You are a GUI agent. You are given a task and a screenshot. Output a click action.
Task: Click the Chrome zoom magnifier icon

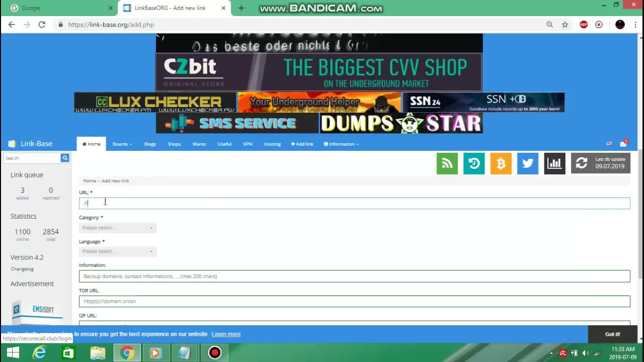pyautogui.click(x=549, y=24)
